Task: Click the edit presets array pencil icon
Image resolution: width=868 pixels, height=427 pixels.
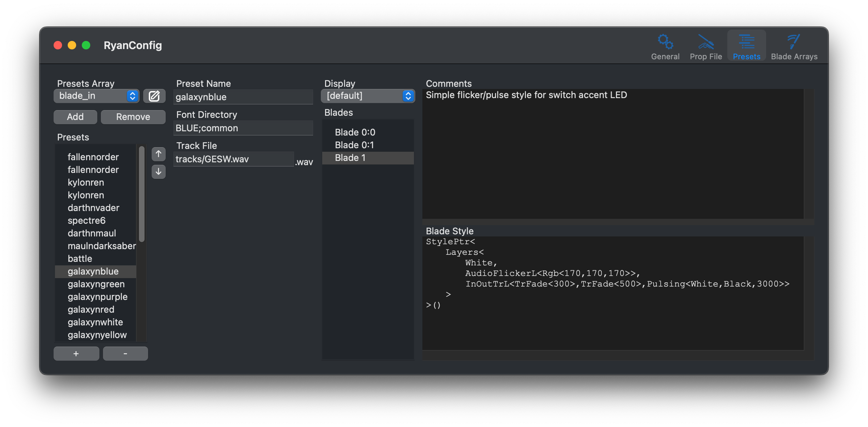Action: click(x=154, y=96)
